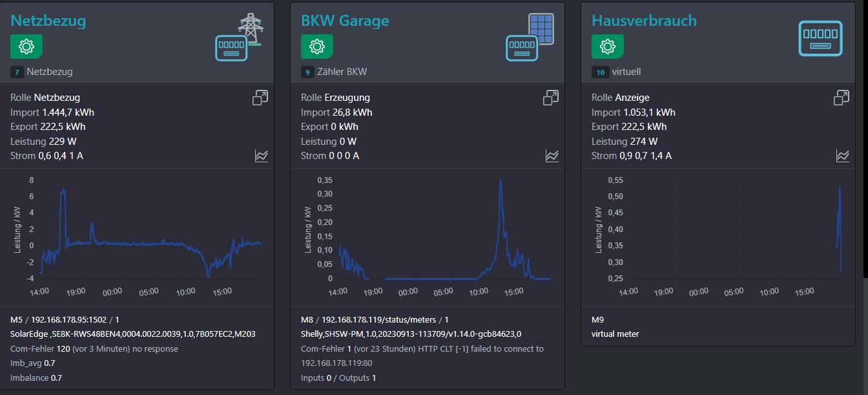Click the Hausverbrauch meter icon
Viewport: 868px width, 395px height.
pyautogui.click(x=820, y=39)
